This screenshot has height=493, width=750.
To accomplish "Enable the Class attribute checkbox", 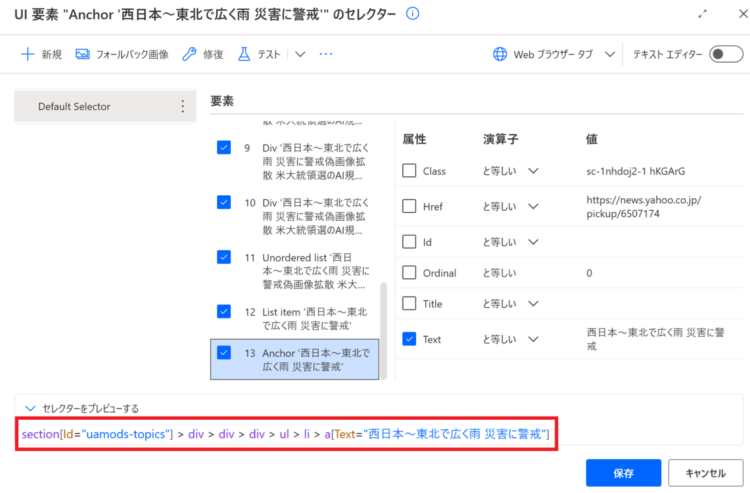I will click(409, 171).
